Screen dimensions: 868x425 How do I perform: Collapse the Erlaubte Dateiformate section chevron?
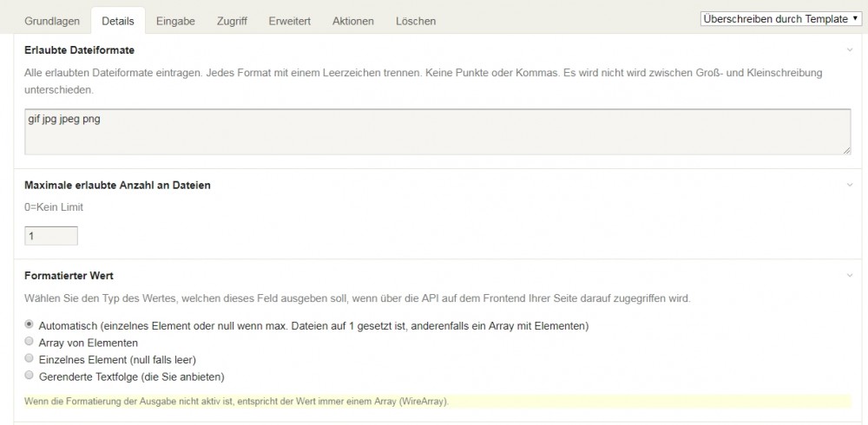pyautogui.click(x=850, y=50)
